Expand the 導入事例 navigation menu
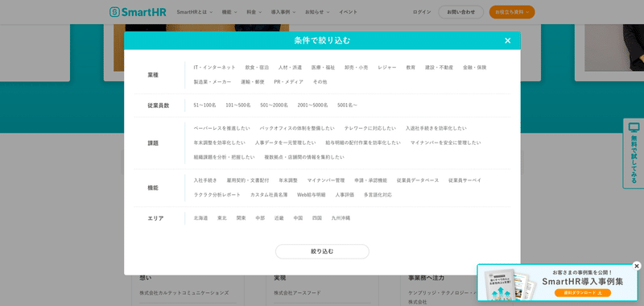 pyautogui.click(x=283, y=12)
